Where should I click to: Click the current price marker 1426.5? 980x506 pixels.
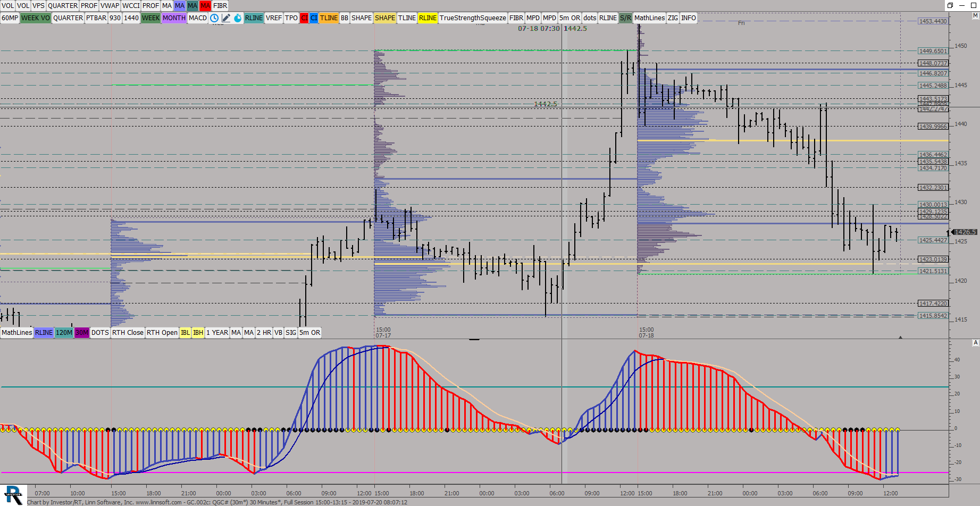coord(964,232)
